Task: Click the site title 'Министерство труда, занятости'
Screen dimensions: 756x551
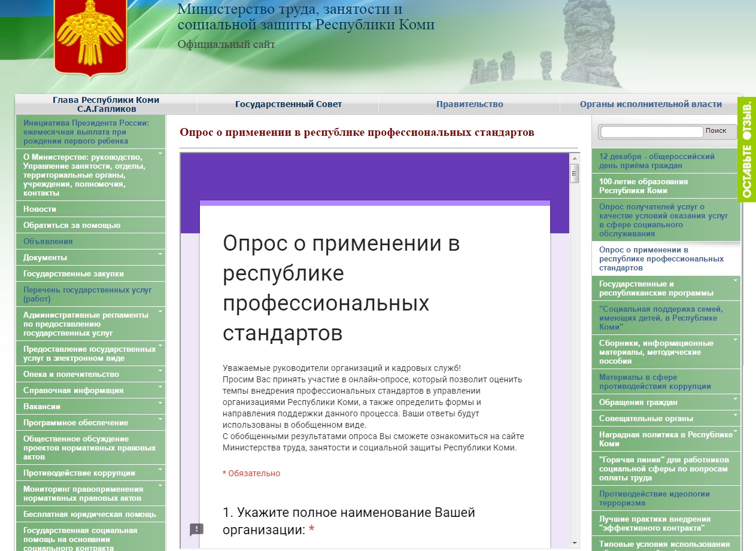Action: tap(306, 17)
